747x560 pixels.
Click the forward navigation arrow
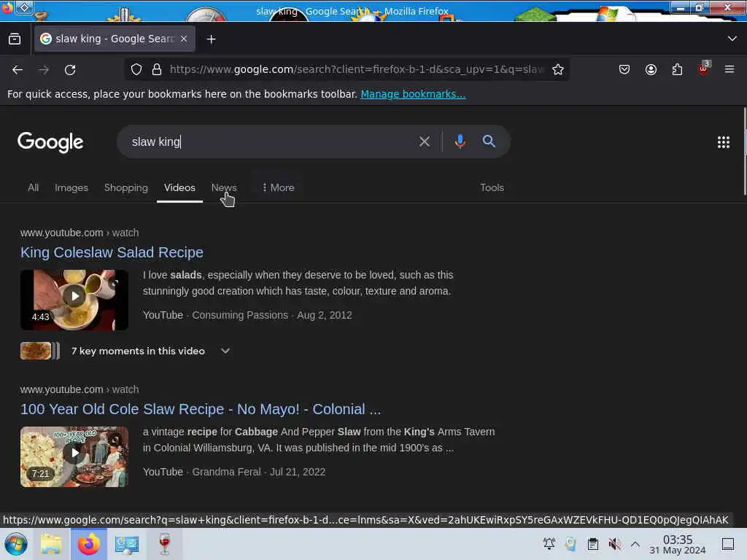coord(44,70)
